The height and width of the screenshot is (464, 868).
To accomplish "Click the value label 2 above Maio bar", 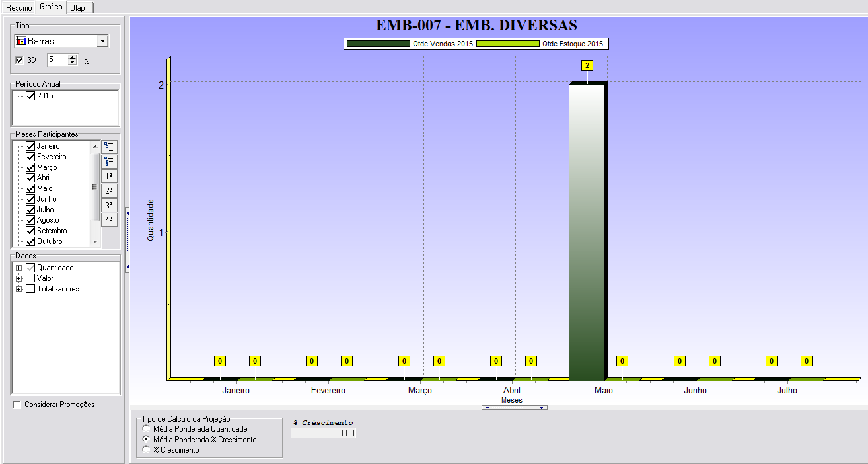I will tap(587, 65).
